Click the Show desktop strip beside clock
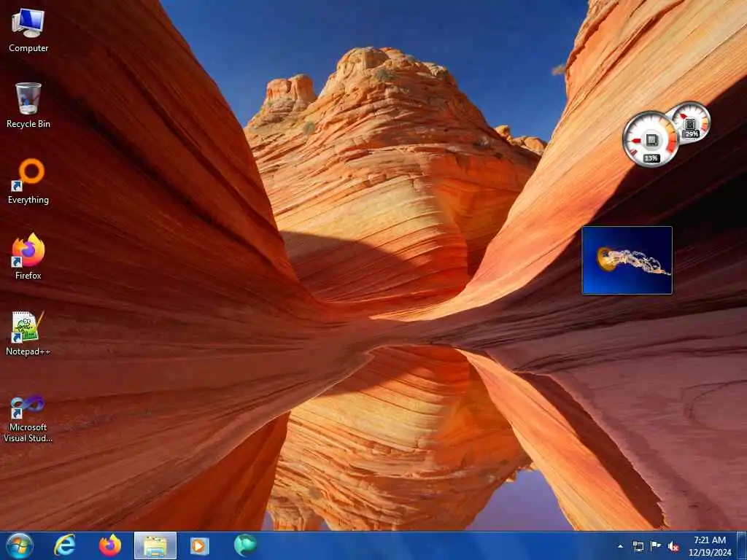The width and height of the screenshot is (747, 560). click(742, 545)
